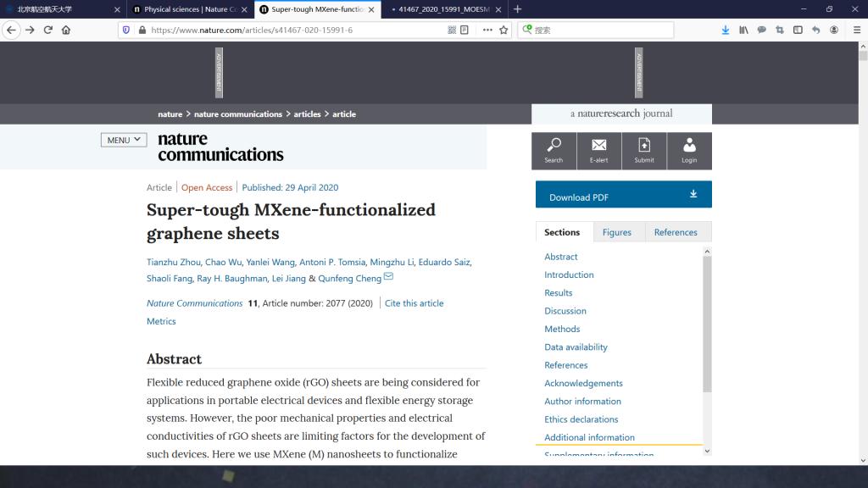Expand the MENU dropdown
Screen dimensions: 868x488
pos(124,140)
